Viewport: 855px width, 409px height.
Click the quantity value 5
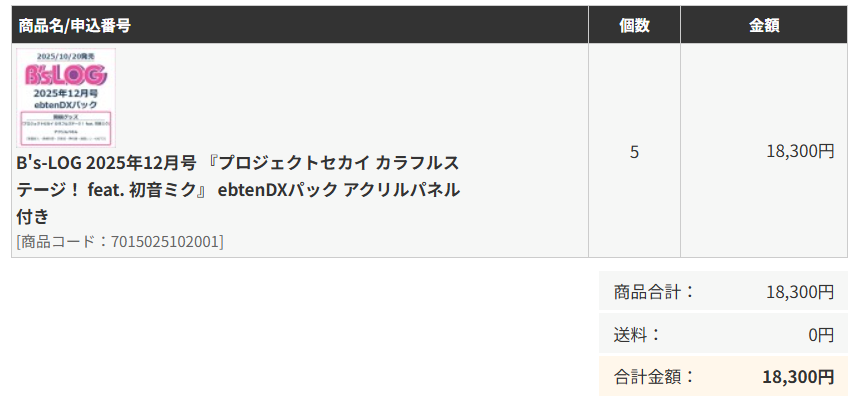click(x=634, y=152)
